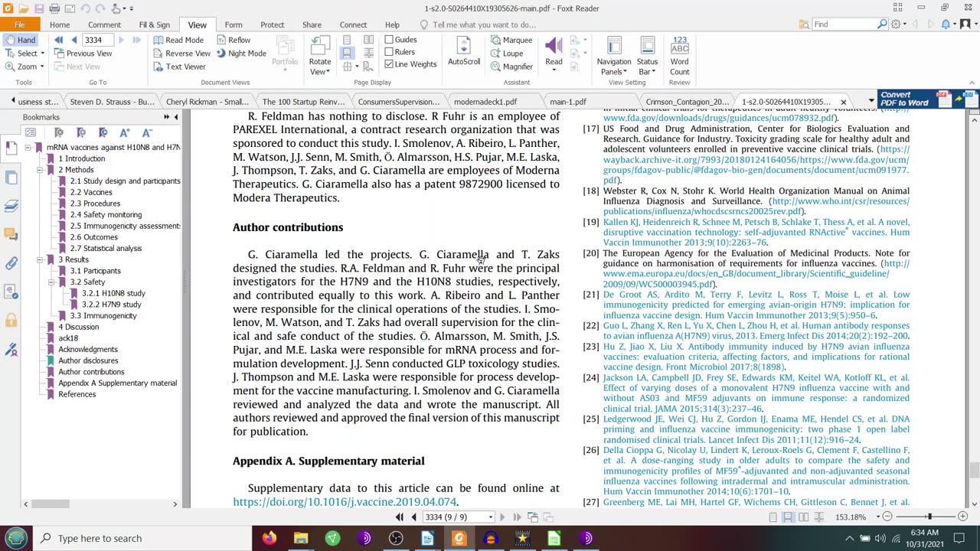Screen dimensions: 980x551
Task: Decrease bookmark font size
Action: [147, 132]
